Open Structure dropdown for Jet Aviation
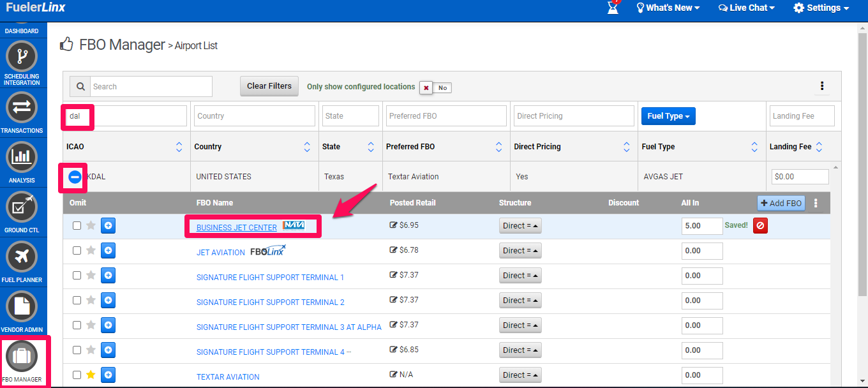Screen dimensions: 868x388 pos(520,251)
